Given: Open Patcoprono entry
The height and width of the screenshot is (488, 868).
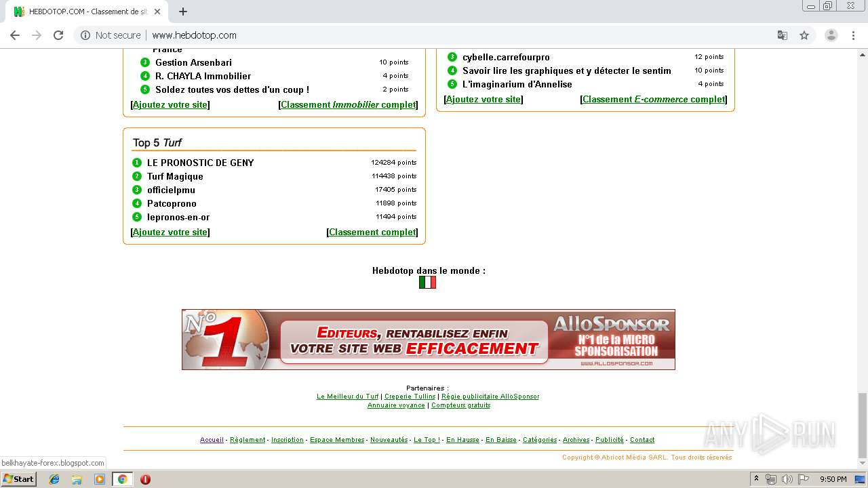Looking at the screenshot, I should click(172, 203).
